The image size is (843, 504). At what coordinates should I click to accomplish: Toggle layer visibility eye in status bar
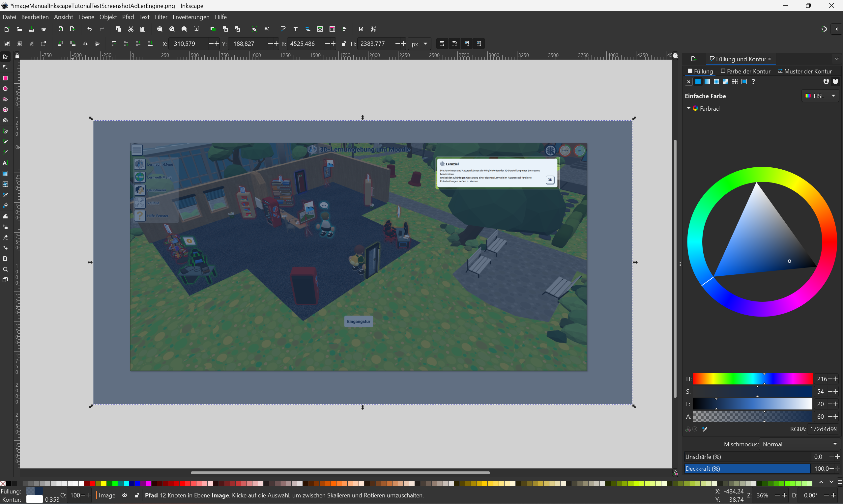coord(125,495)
